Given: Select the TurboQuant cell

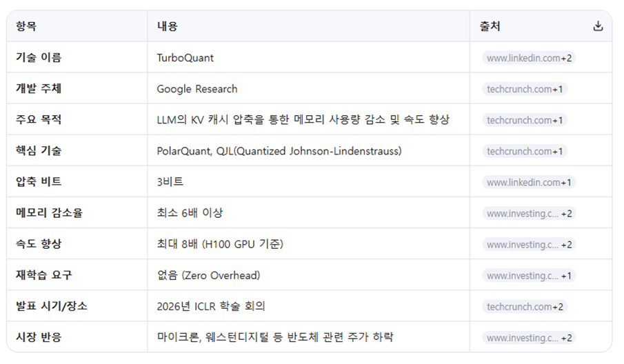Looking at the screenshot, I should click(185, 58).
